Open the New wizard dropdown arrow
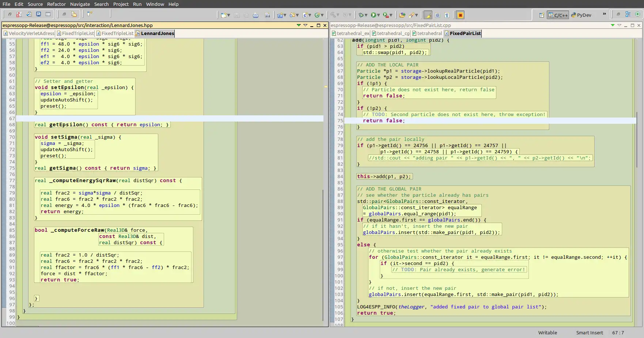Image resolution: width=644 pixels, height=338 pixels. pyautogui.click(x=228, y=15)
